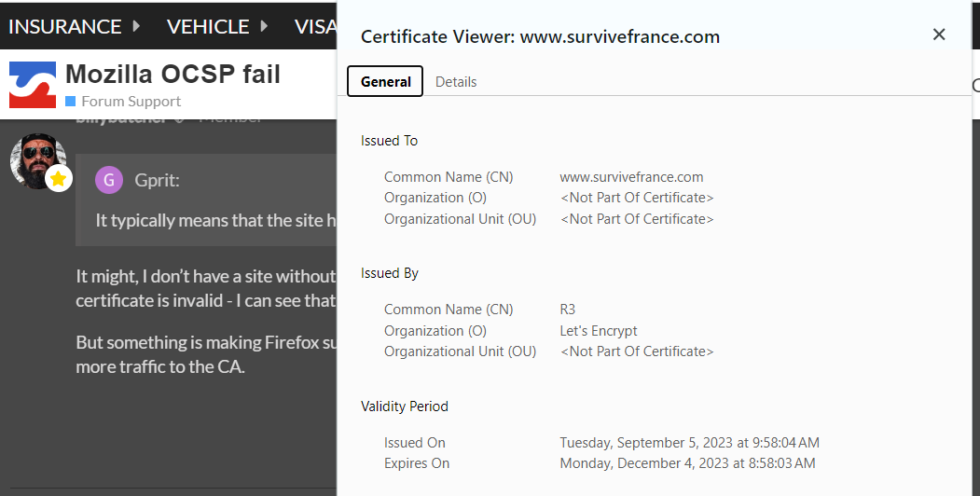Select the R3 issuer Common Name
980x496 pixels.
pos(568,310)
